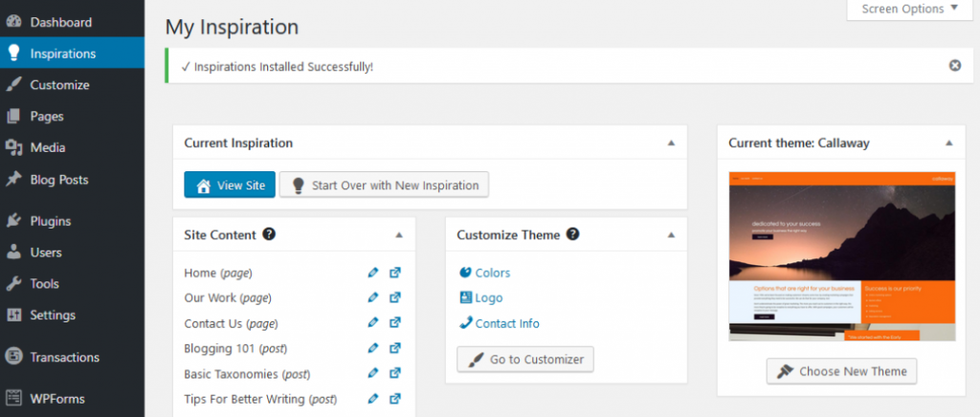This screenshot has height=417, width=980.
Task: Click Site Content help question icon
Action: pos(269,234)
